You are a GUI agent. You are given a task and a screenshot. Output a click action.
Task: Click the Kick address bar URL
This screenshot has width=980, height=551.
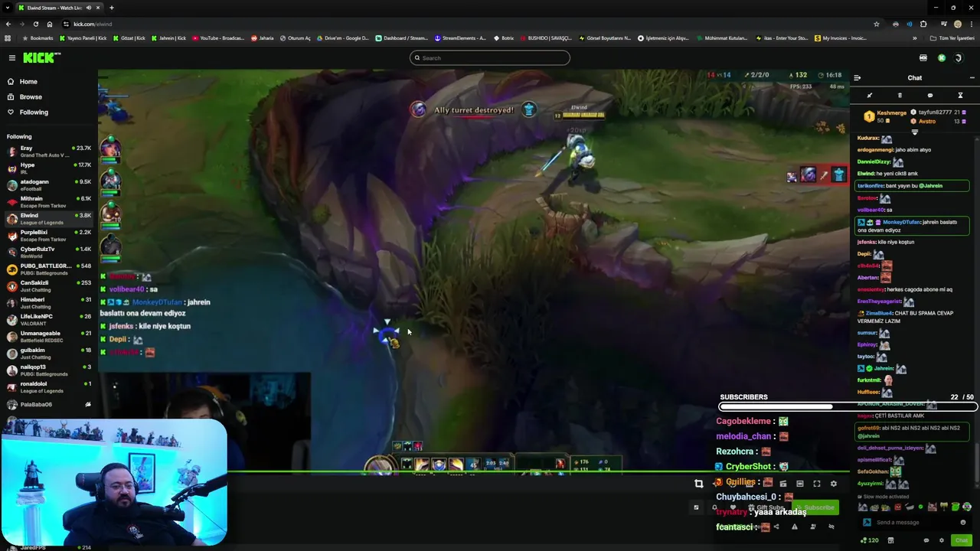(93, 24)
